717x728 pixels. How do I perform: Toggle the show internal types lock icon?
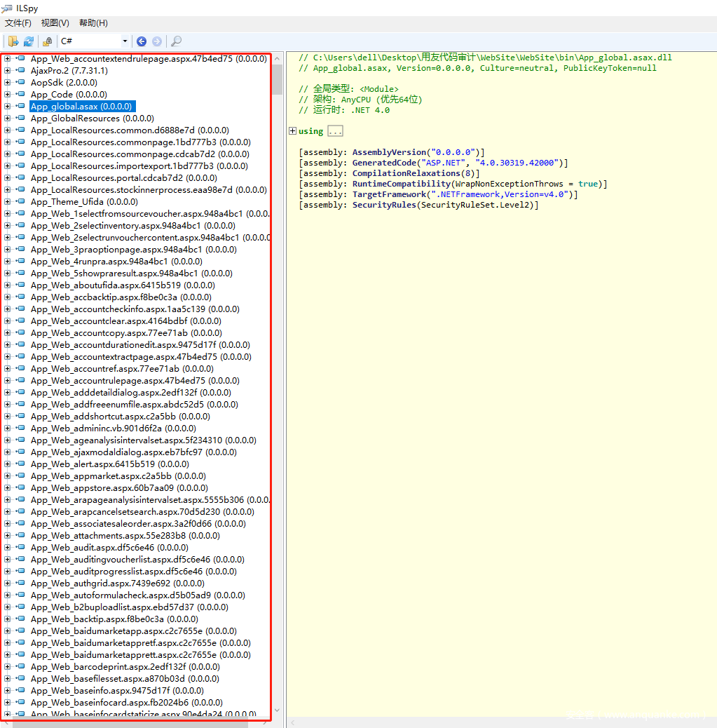pyautogui.click(x=48, y=41)
